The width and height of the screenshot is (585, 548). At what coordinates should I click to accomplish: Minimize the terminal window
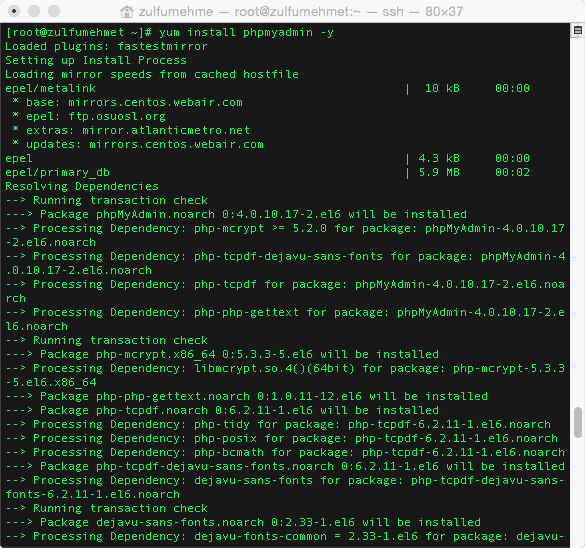click(34, 11)
